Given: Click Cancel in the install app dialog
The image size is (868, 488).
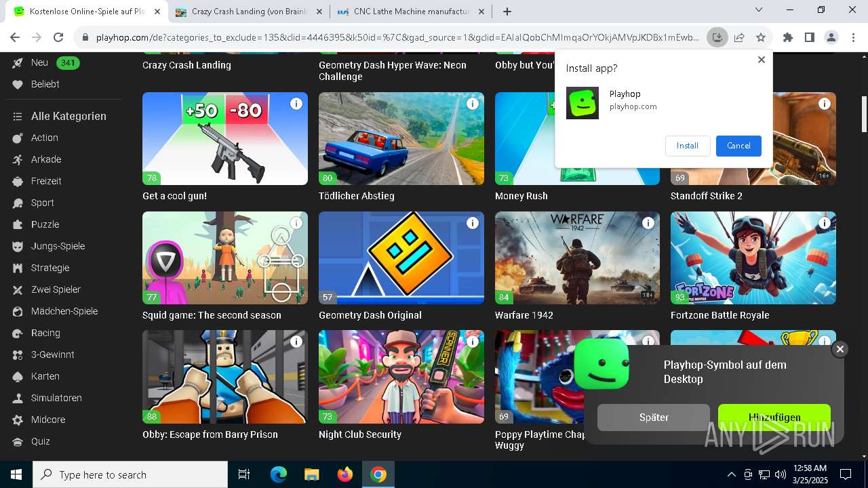Looking at the screenshot, I should coord(738,146).
